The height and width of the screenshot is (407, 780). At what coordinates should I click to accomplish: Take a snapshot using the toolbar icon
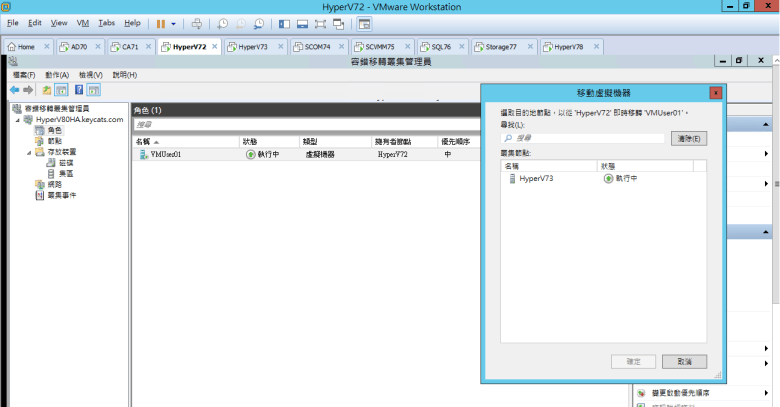point(222,23)
